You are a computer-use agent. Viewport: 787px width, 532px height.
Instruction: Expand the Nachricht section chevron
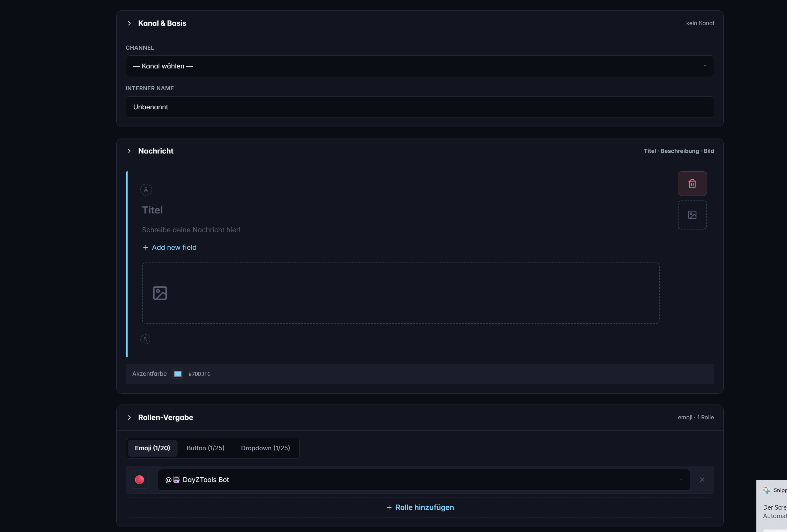(x=129, y=151)
